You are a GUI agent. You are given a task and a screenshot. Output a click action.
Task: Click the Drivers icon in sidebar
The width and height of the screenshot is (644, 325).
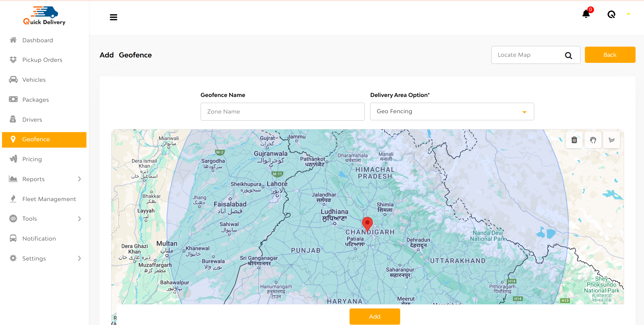13,119
